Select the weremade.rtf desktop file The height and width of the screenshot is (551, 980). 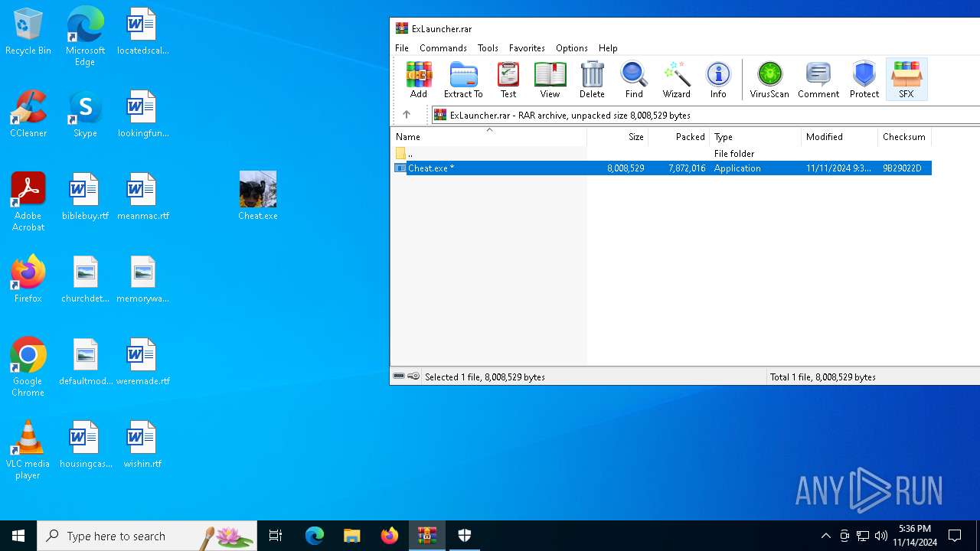142,362
